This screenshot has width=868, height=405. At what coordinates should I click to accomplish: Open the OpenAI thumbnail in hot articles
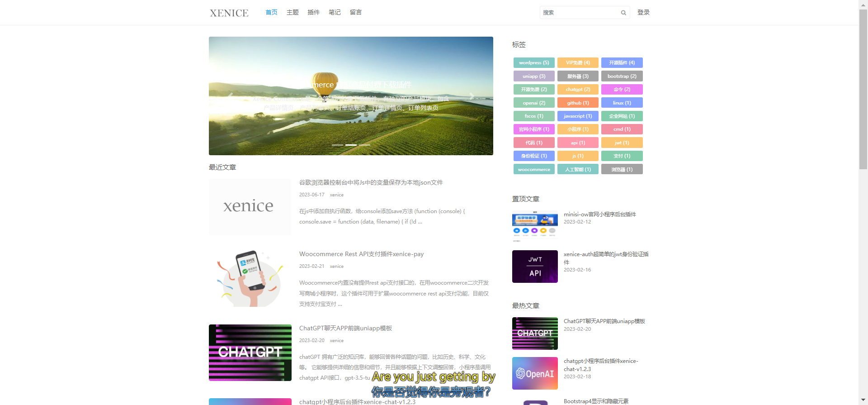[535, 373]
